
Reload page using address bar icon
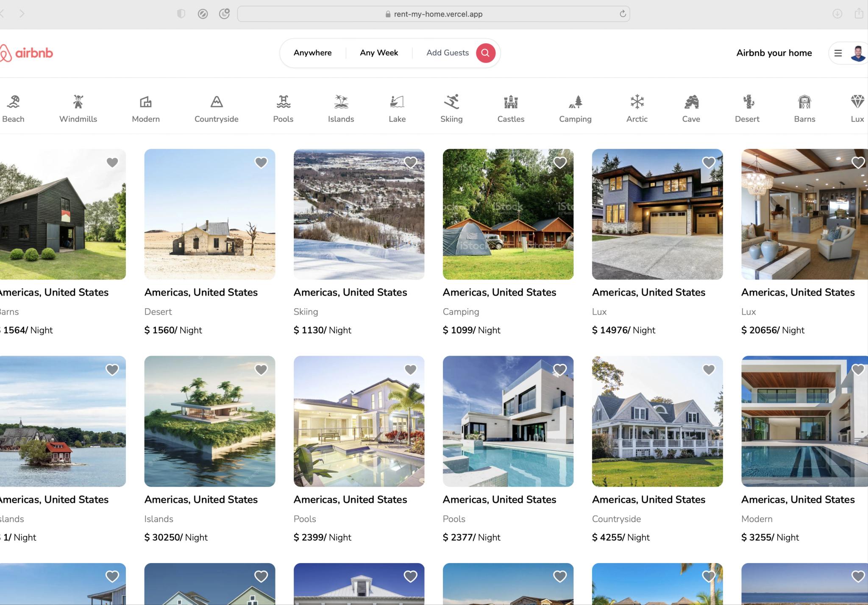(x=623, y=14)
